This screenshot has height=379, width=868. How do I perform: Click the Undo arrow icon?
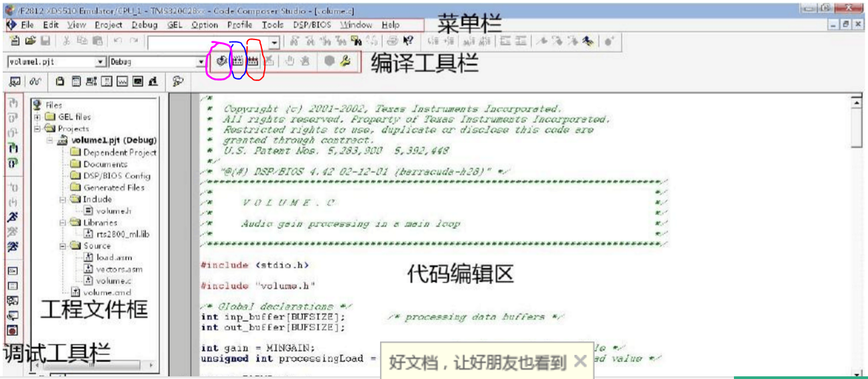(x=118, y=42)
